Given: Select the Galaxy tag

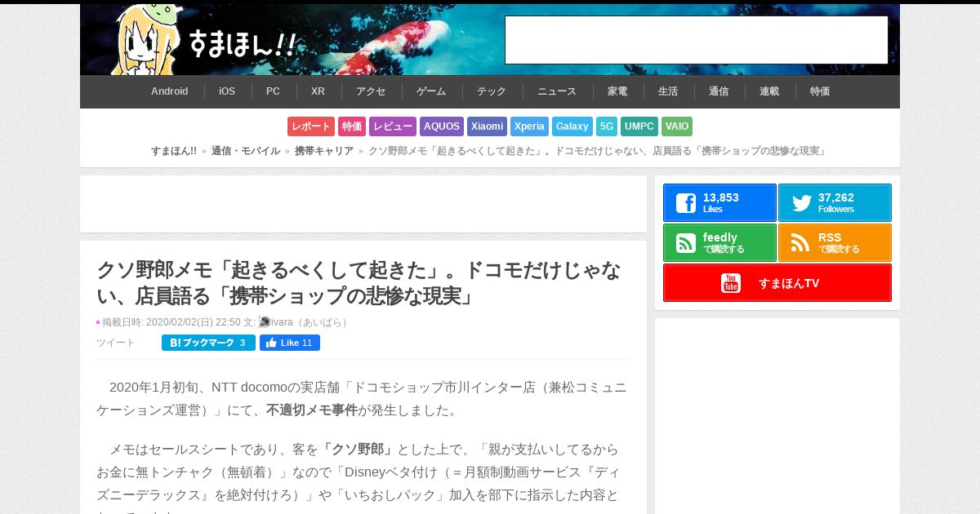Looking at the screenshot, I should click(x=572, y=126).
